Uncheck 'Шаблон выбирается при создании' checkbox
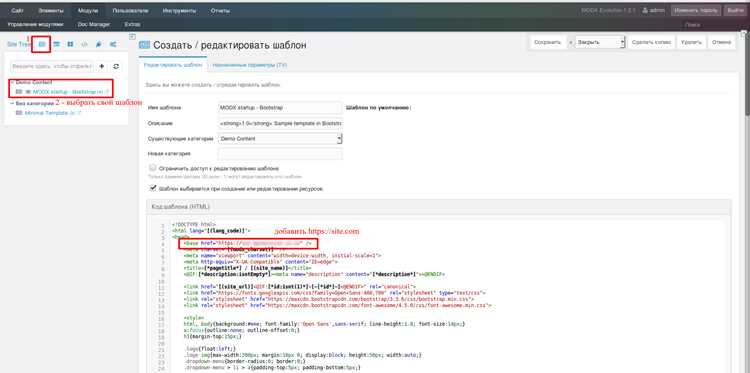The width and height of the screenshot is (750, 373). (x=153, y=188)
